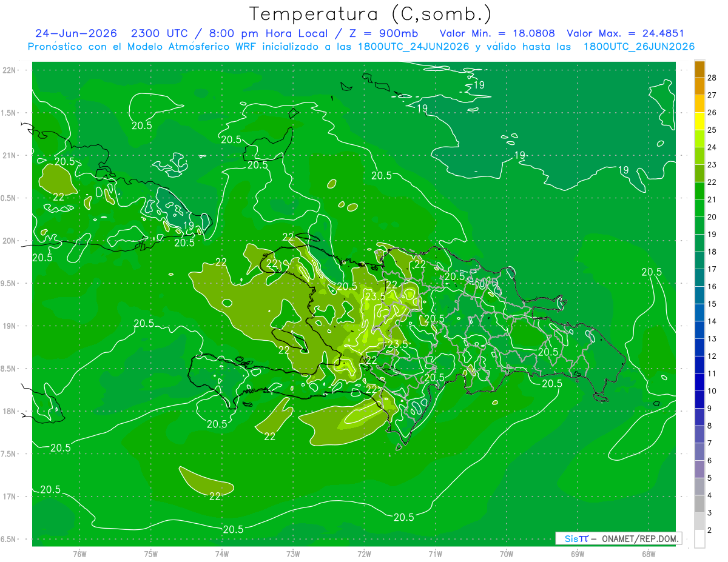Click the longitude axis label "75W"
The width and height of the screenshot is (728, 562).
click(x=151, y=554)
